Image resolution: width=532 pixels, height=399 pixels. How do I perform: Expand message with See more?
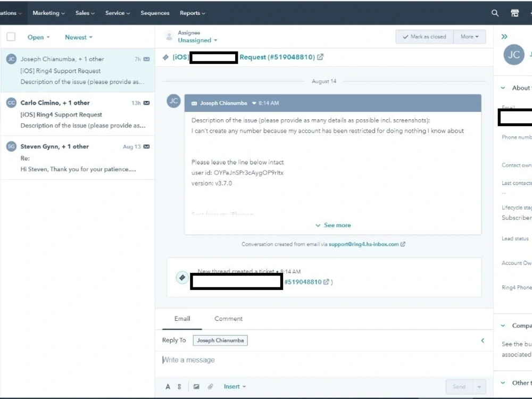click(333, 225)
